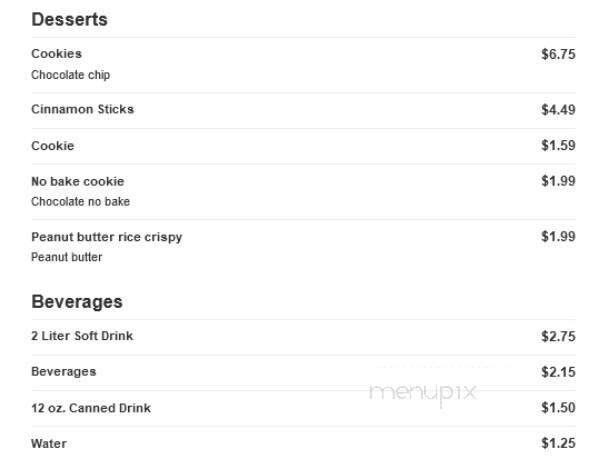Select the Water item

point(49,444)
